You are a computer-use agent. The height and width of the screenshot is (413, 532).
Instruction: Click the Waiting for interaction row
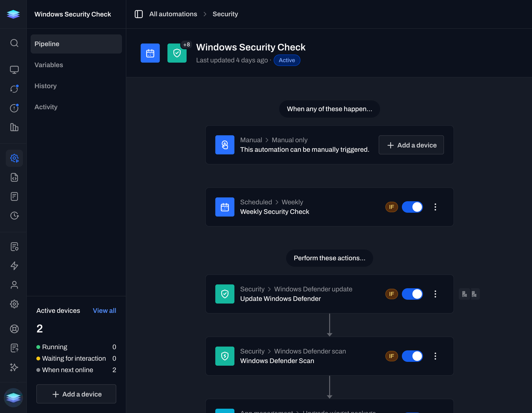click(76, 358)
